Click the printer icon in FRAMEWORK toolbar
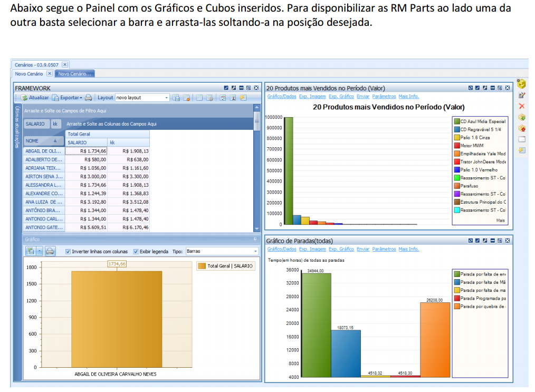The height and width of the screenshot is (392, 535). tap(88, 98)
